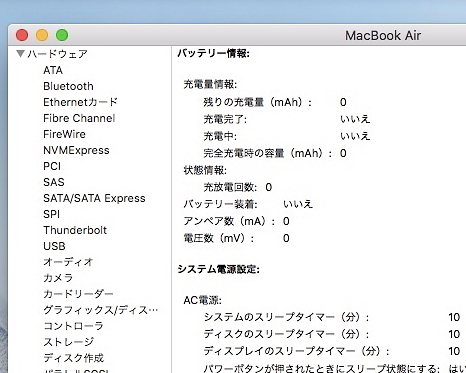Screen dimensions: 466x373
Task: Click the バッテリー装着 value いいえ
Action: (298, 204)
